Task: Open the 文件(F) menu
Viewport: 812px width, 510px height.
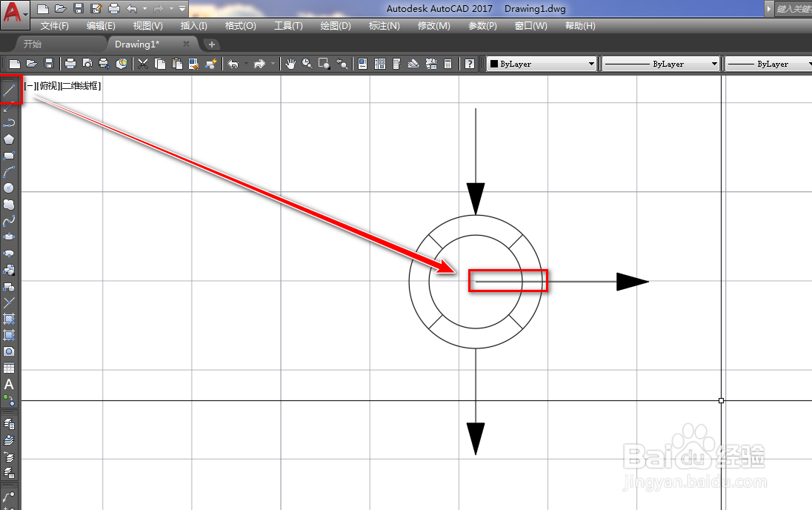Action: [x=54, y=26]
